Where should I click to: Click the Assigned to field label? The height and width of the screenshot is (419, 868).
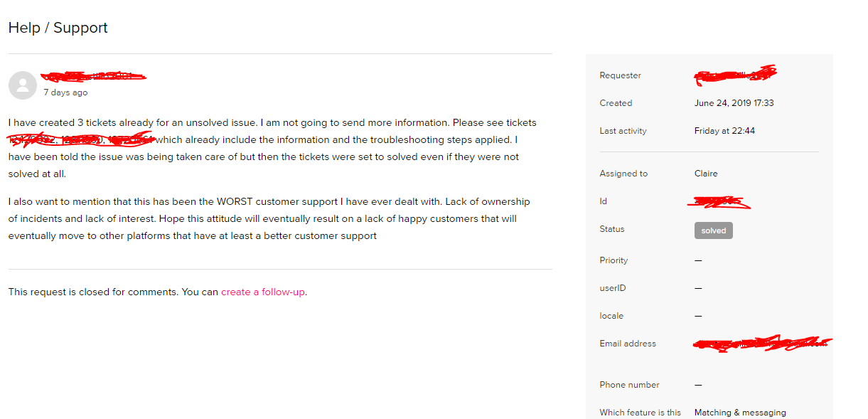pos(623,174)
